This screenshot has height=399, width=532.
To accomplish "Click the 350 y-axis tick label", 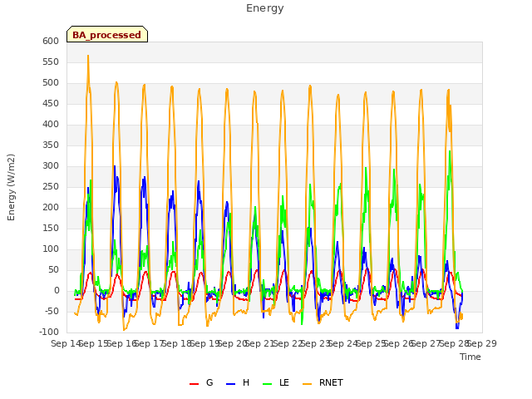I will tap(51, 145).
